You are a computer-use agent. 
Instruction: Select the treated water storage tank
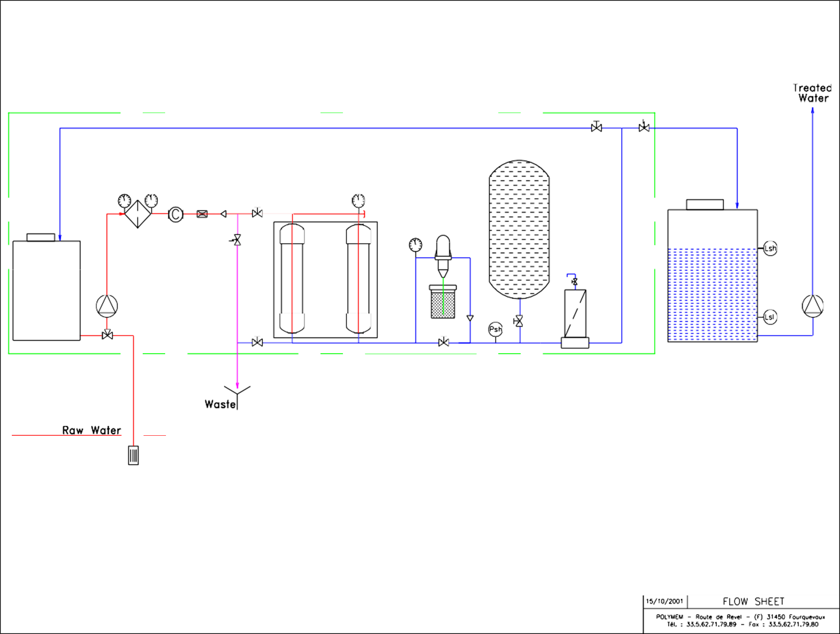coord(713,271)
